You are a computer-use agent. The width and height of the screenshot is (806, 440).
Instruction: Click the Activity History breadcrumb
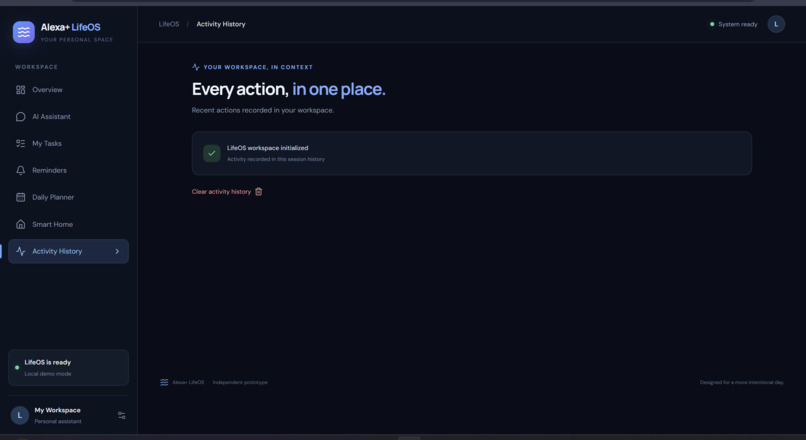[221, 24]
